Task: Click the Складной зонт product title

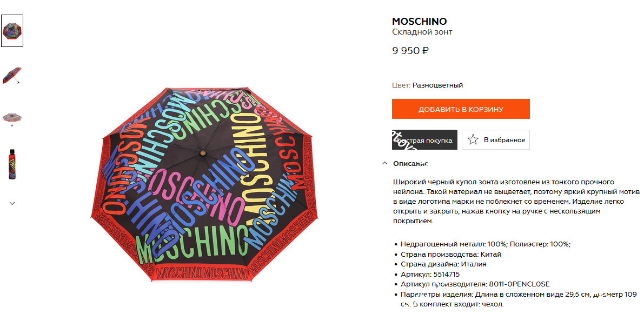Action: click(422, 32)
